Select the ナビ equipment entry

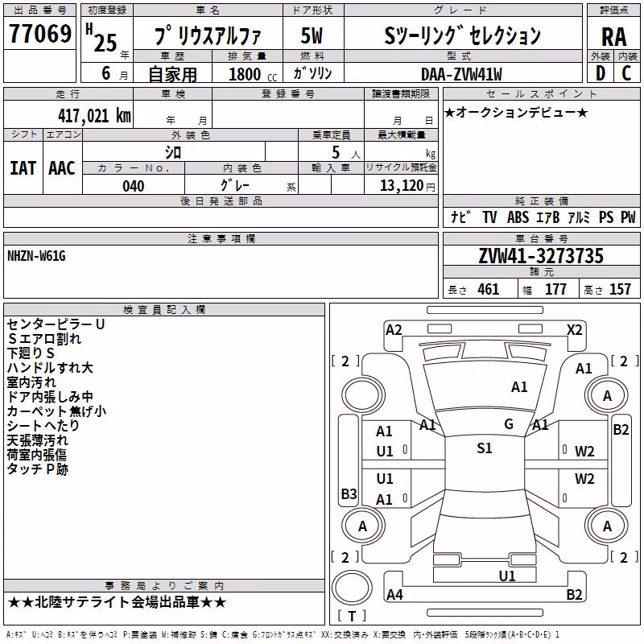(460, 217)
